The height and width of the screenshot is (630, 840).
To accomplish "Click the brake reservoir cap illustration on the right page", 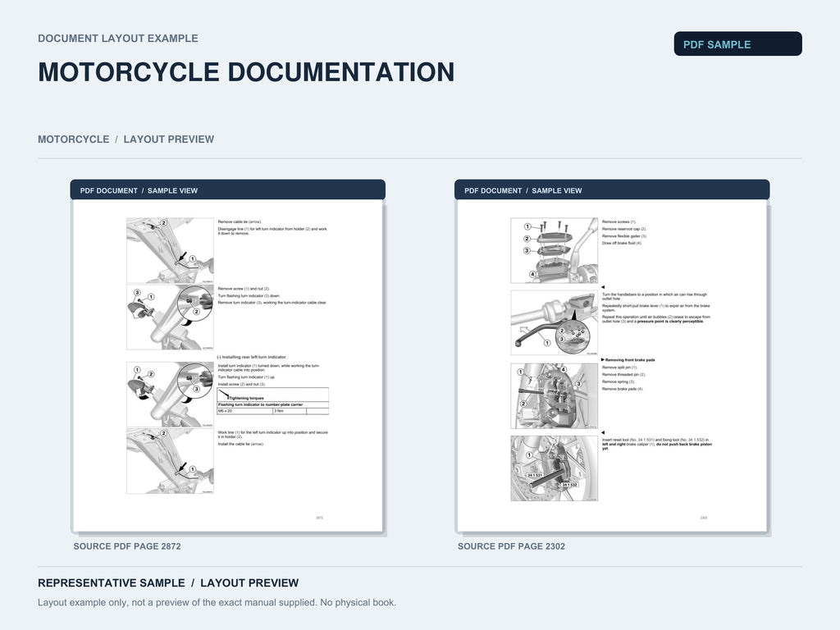I will click(x=554, y=251).
